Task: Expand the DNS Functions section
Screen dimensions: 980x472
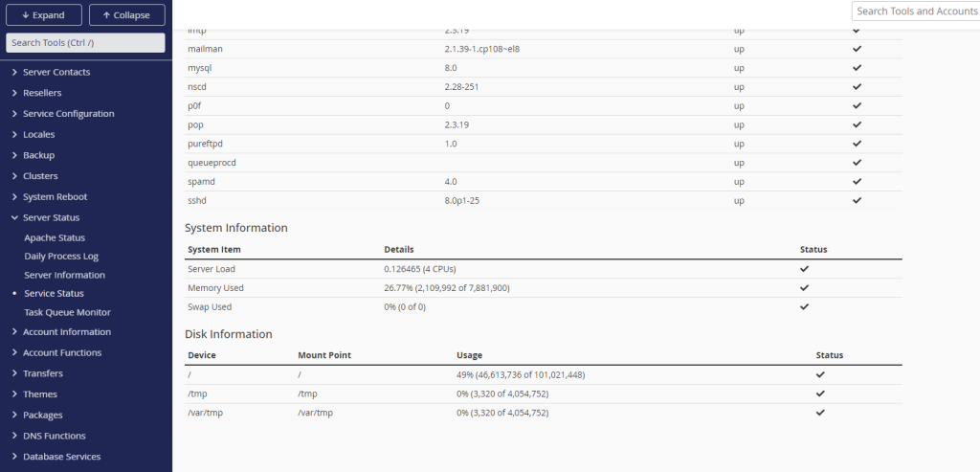Action: [x=55, y=436]
